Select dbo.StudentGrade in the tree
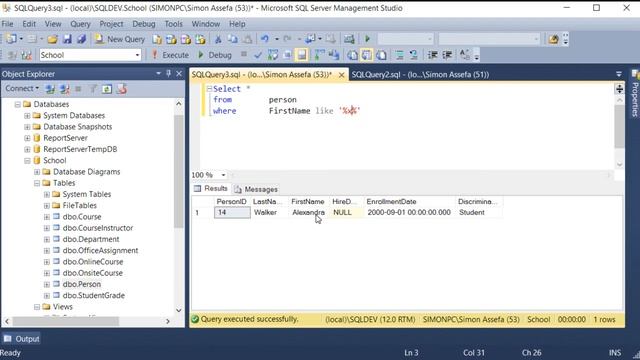This screenshot has width=640, height=360. coord(94,296)
